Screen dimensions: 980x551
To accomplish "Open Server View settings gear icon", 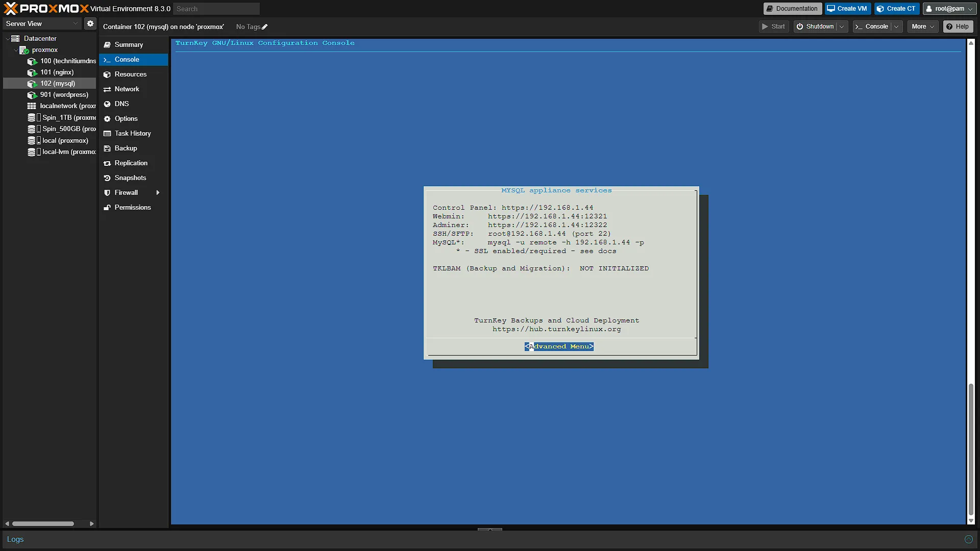I will tap(90, 23).
